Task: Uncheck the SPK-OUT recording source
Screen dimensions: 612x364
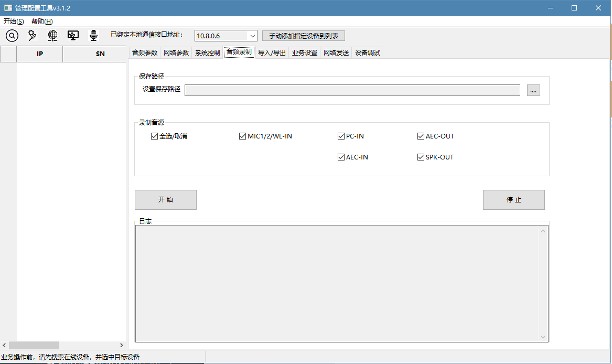Action: click(421, 157)
